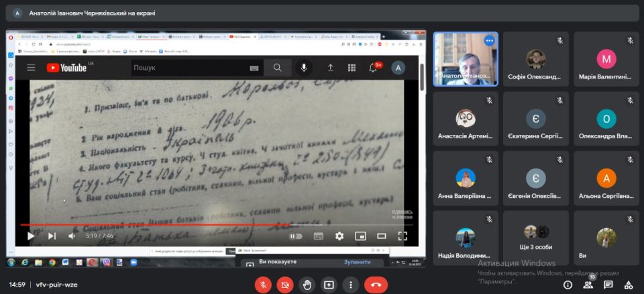
Task: Open meeting details info icon
Action: tap(568, 285)
